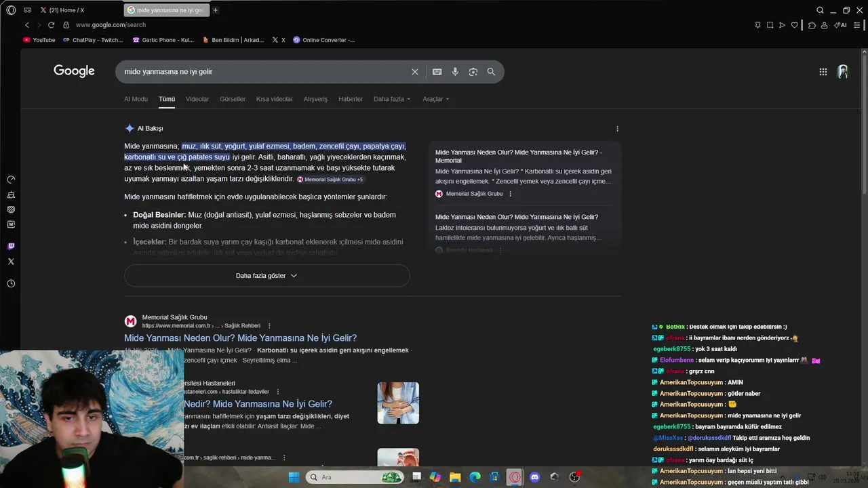Open the Opera GX main menu logo
The image size is (868, 488).
[11, 10]
